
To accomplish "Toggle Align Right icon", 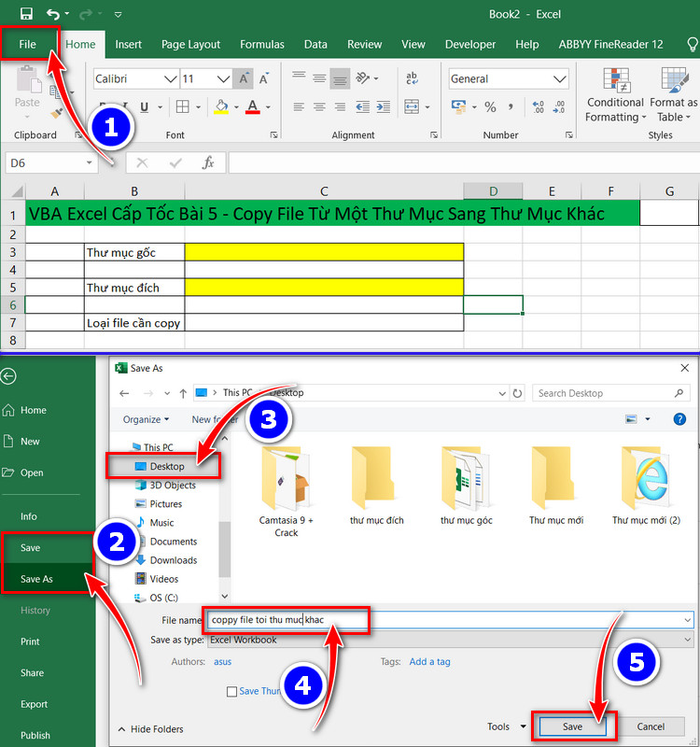I will pyautogui.click(x=340, y=106).
